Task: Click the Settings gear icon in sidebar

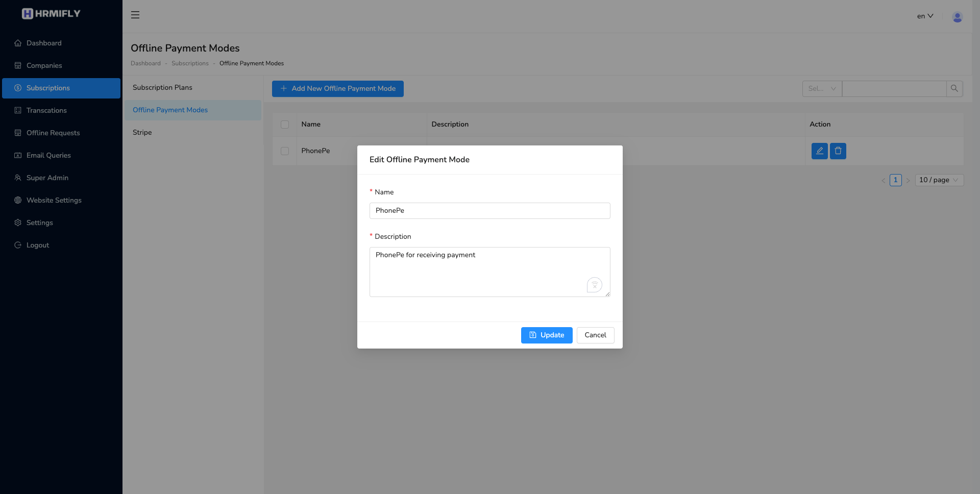Action: pyautogui.click(x=18, y=223)
